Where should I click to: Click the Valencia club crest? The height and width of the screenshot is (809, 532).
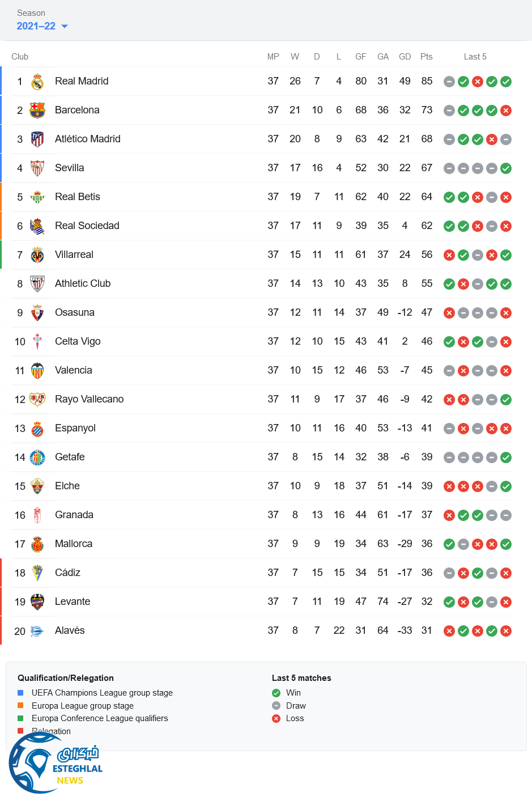point(37,371)
